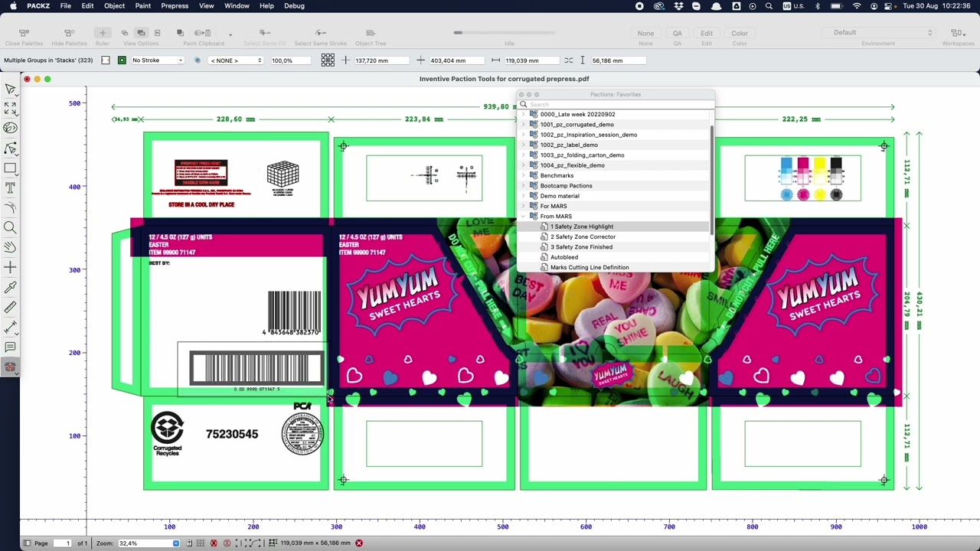Select the Pactions box tool
The height and width of the screenshot is (551, 980).
click(11, 367)
